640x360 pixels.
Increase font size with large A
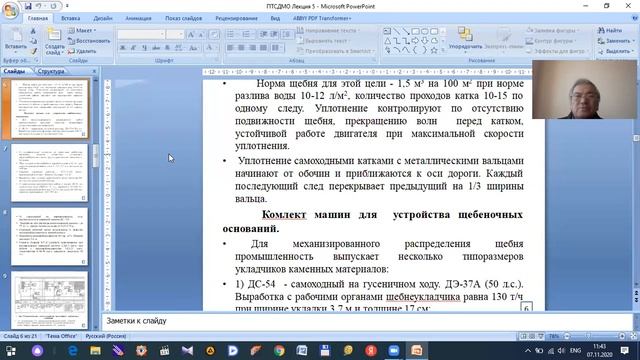point(191,35)
